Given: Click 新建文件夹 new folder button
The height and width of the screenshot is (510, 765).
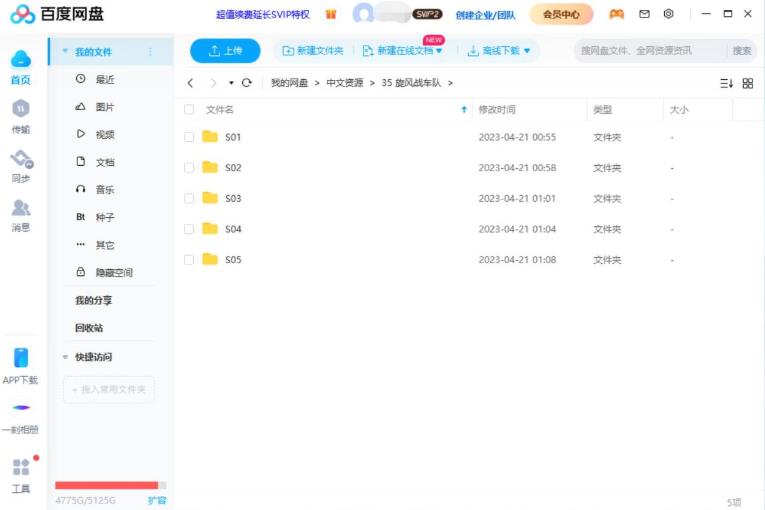Looking at the screenshot, I should coord(313,51).
